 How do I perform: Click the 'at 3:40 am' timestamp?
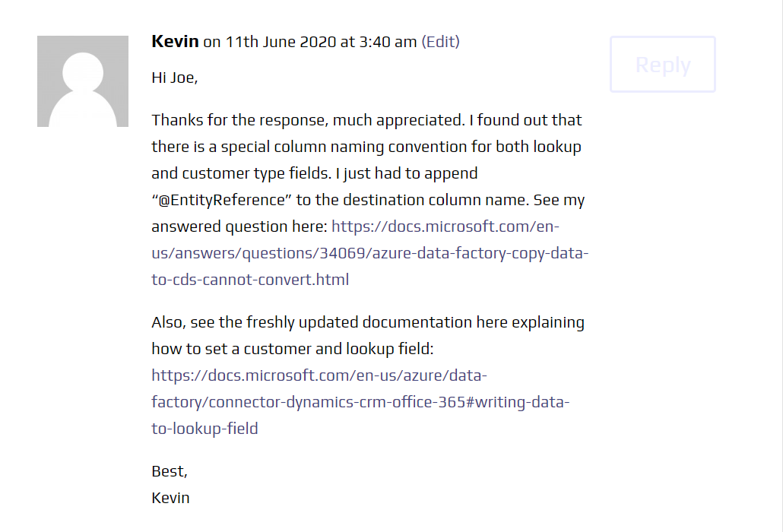379,42
